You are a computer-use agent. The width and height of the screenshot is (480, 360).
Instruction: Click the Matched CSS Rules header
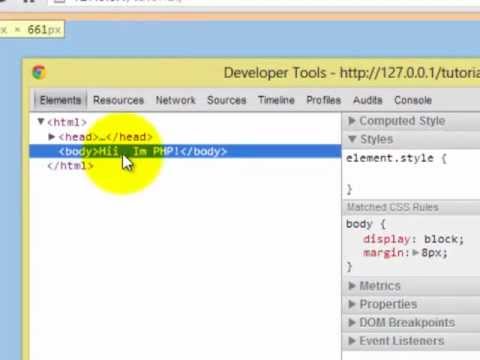[x=411, y=207]
